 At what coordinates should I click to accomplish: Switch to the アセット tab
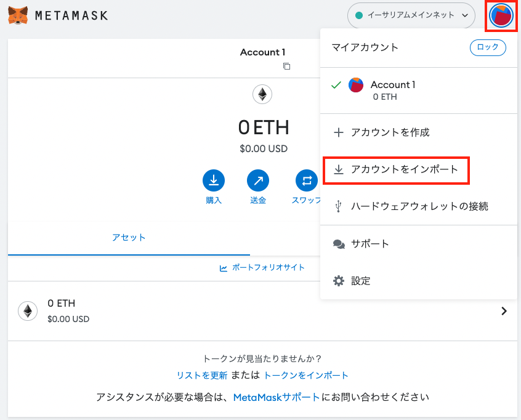pyautogui.click(x=129, y=238)
